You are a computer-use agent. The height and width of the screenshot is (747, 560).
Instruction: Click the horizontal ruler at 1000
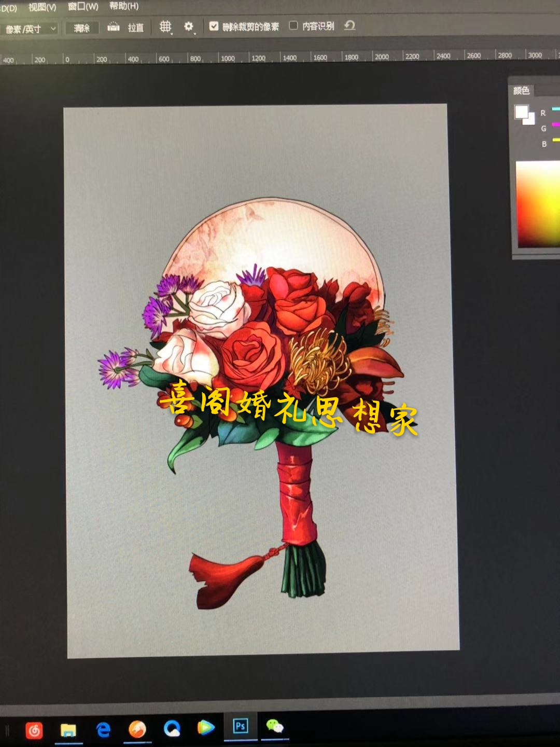228,58
